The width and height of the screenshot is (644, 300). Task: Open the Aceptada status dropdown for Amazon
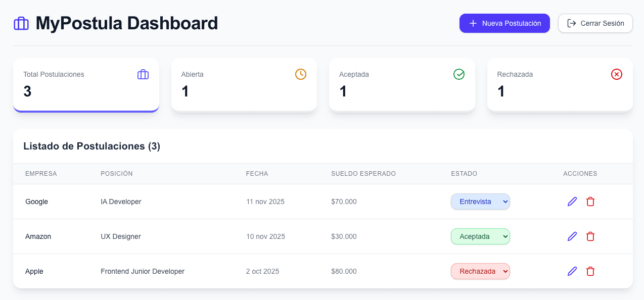(480, 236)
